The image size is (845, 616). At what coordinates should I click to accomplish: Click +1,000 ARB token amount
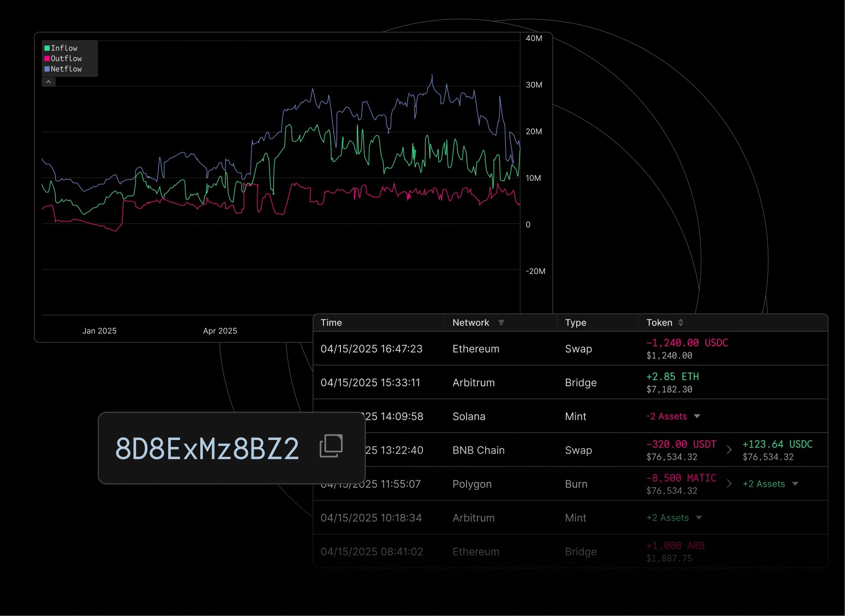pos(675,546)
